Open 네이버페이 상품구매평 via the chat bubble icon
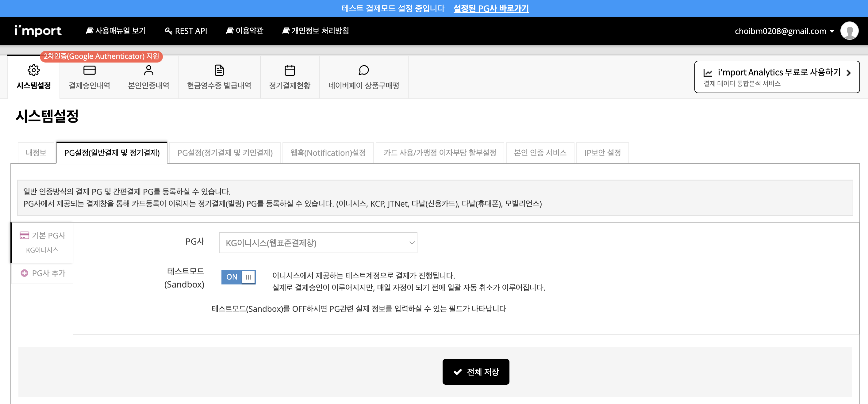The image size is (868, 404). (x=363, y=71)
